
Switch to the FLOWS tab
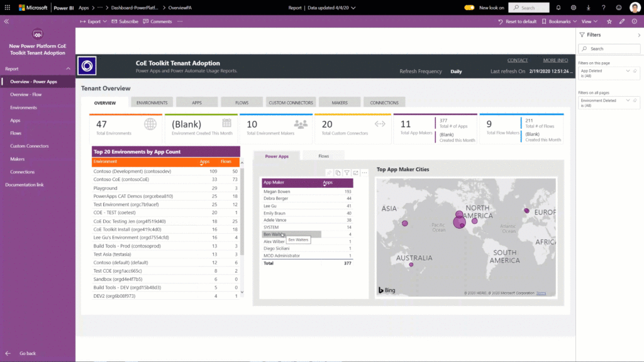coord(242,102)
